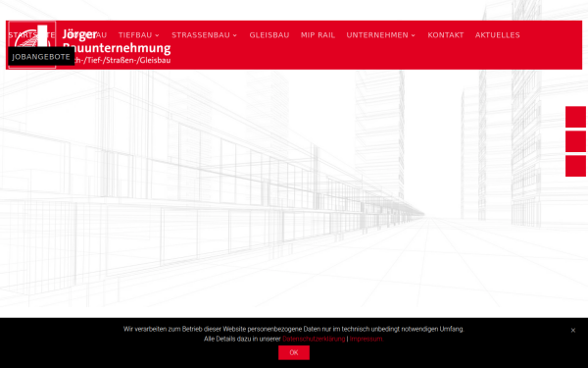The width and height of the screenshot is (588, 368).
Task: Close the cookie notice with the X
Action: [x=573, y=331]
